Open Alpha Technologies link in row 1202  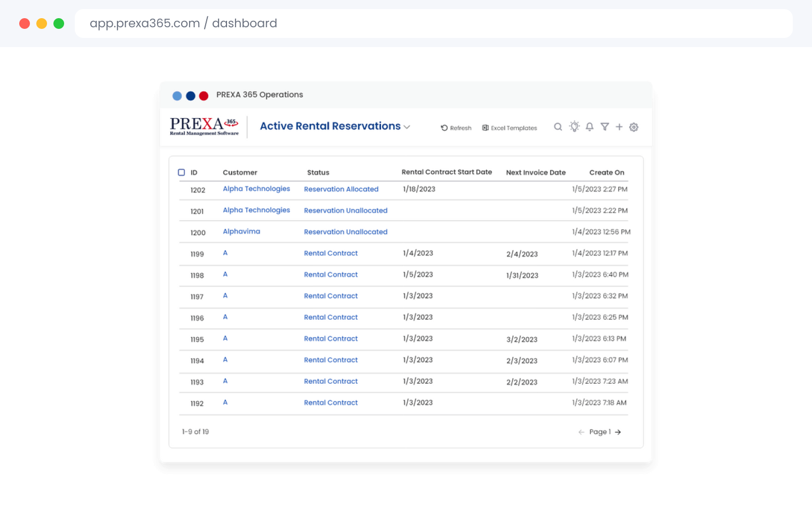point(256,189)
